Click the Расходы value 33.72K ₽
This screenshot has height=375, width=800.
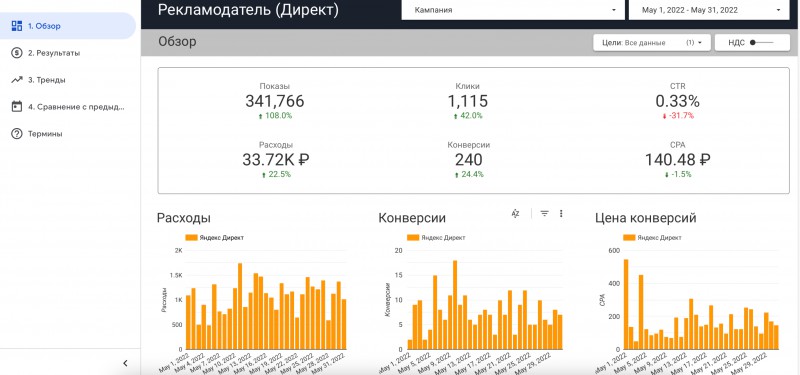click(276, 160)
